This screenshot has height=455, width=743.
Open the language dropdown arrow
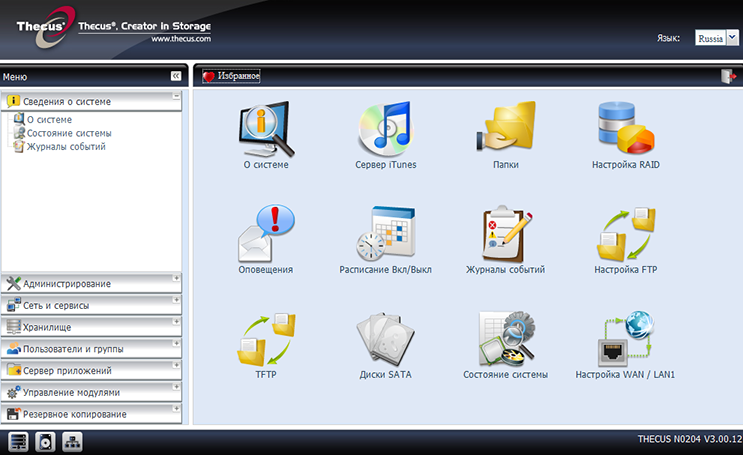[x=733, y=37]
